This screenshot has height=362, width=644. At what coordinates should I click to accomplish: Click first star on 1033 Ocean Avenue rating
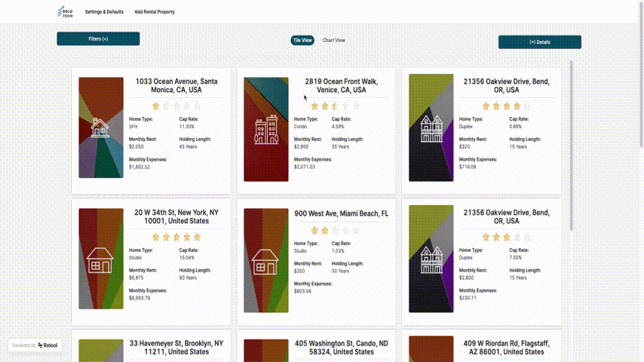tap(155, 106)
